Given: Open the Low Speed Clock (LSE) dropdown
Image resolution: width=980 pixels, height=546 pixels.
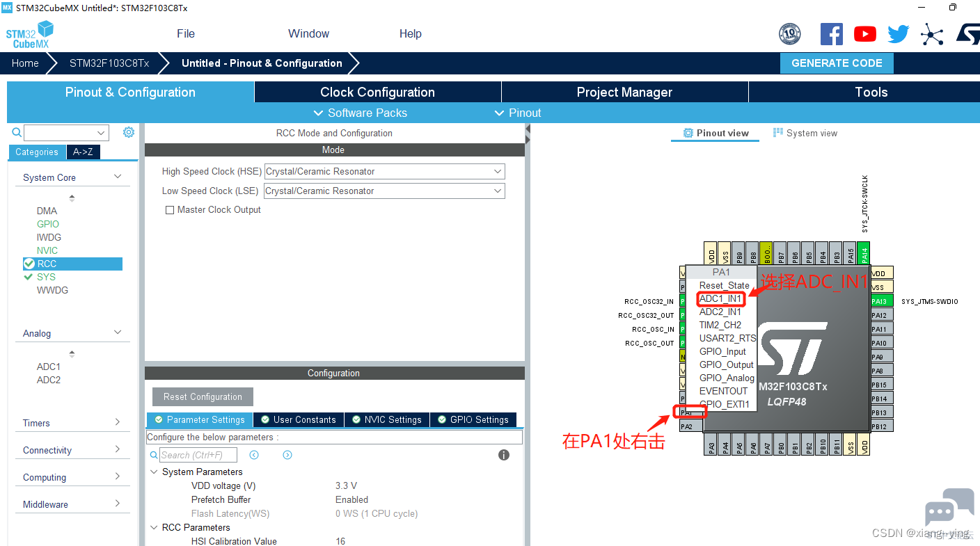Looking at the screenshot, I should [x=384, y=191].
